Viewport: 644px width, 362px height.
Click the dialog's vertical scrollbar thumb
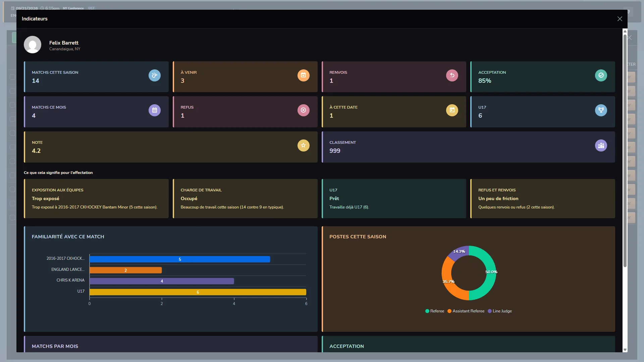[625, 151]
